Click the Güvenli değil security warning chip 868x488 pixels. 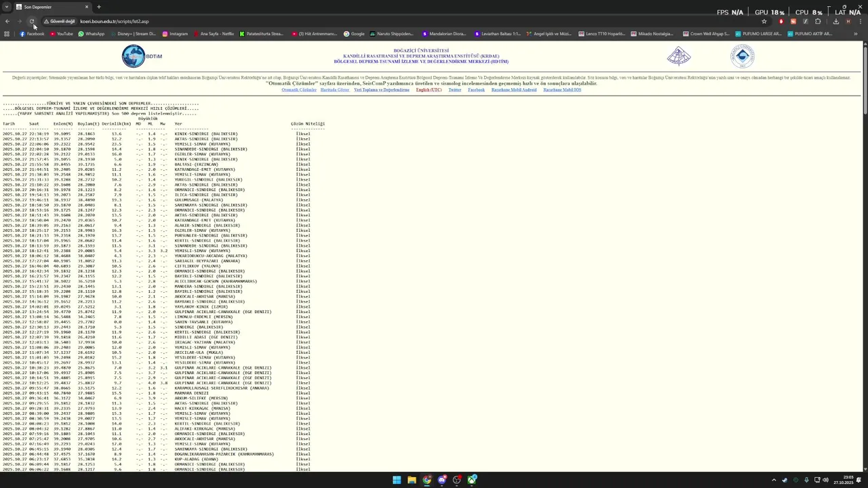pos(60,21)
